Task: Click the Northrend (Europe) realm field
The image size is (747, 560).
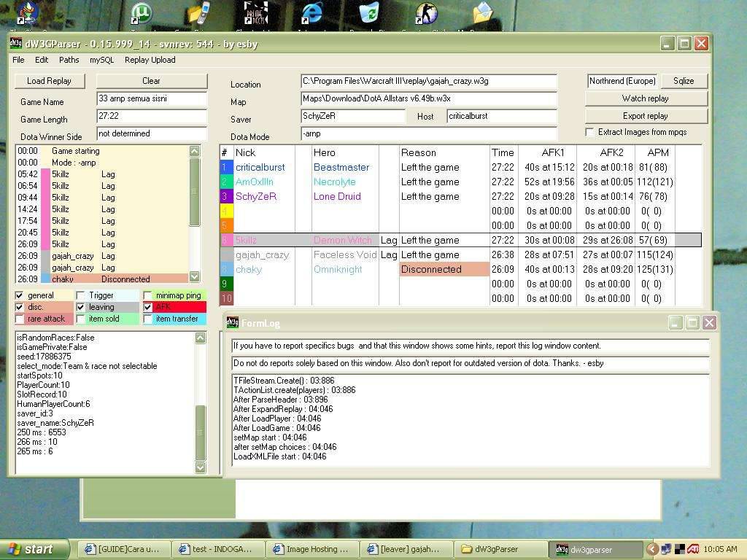Action: [x=622, y=82]
